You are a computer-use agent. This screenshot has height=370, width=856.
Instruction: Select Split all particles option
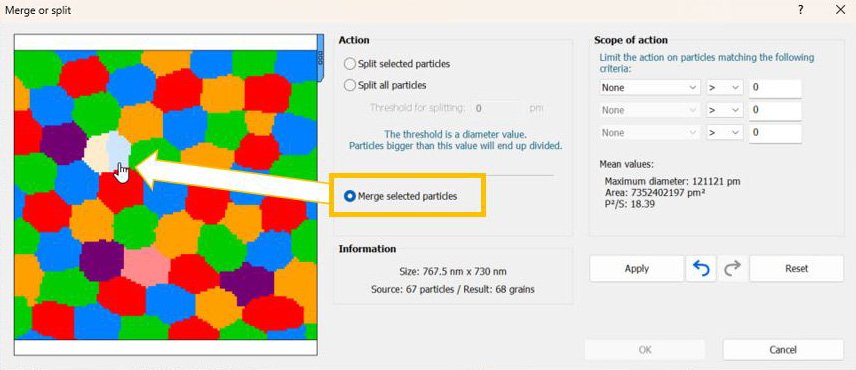point(385,86)
